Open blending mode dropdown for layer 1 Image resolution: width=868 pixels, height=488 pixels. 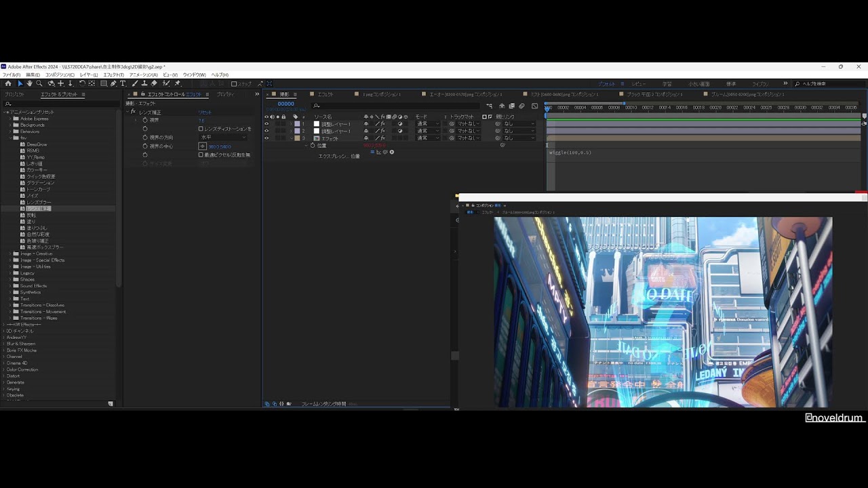[x=427, y=124]
